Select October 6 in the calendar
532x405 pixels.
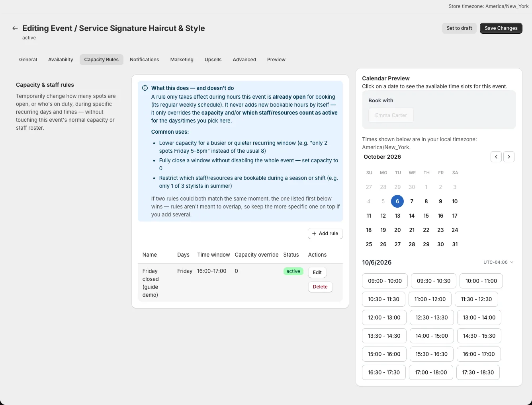coord(397,201)
